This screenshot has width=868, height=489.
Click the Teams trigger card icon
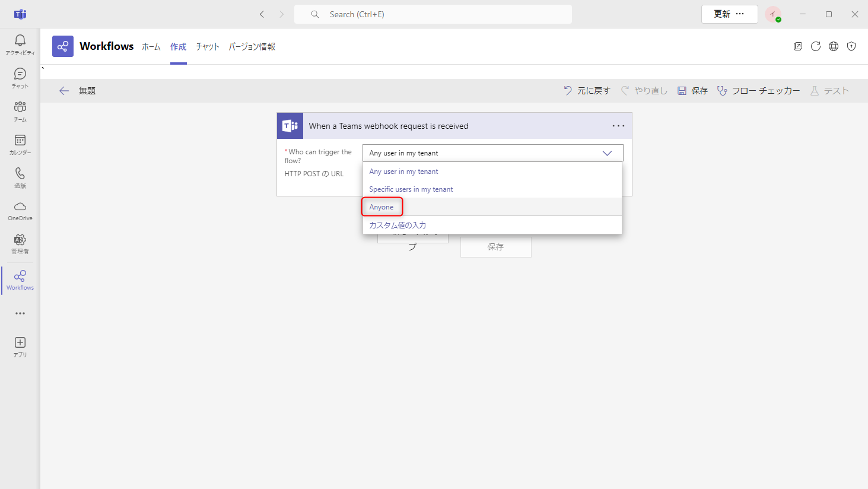pos(290,126)
